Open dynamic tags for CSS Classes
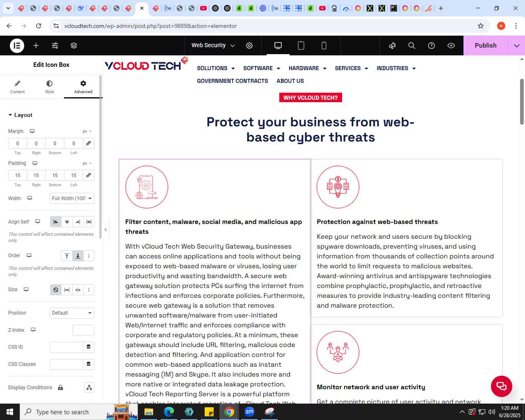 (89, 364)
